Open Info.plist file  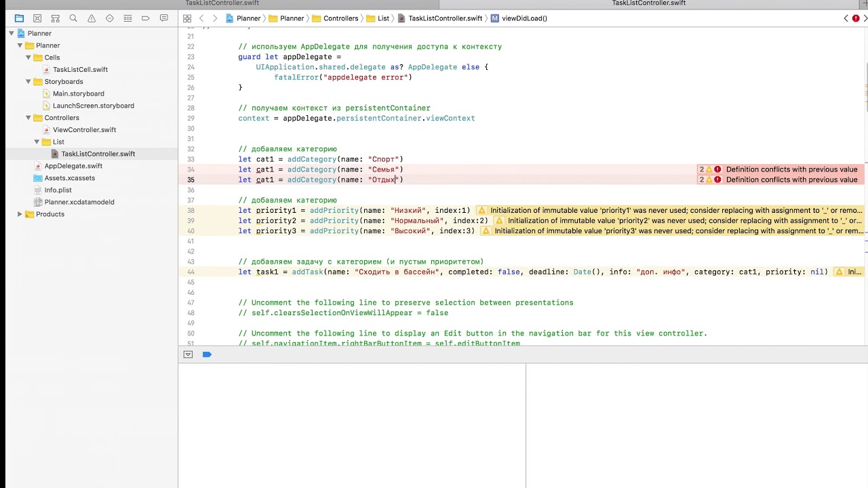coord(58,190)
